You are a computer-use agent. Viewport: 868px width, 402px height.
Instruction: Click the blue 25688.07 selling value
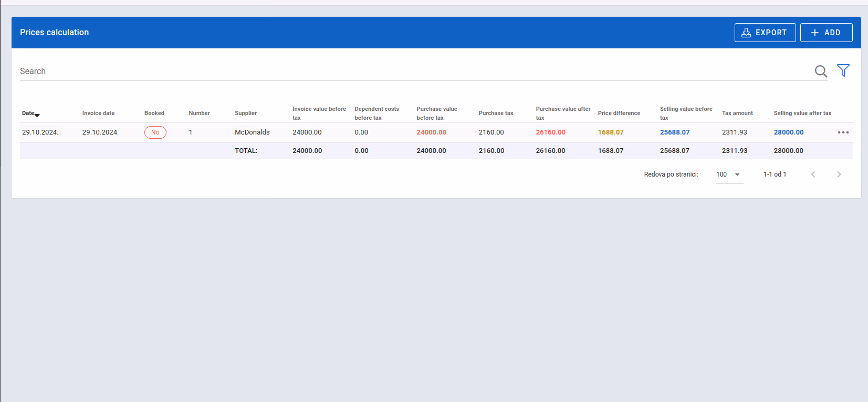coord(675,132)
